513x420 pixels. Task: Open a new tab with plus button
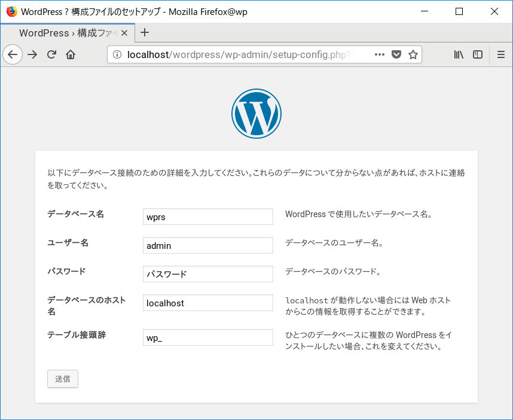click(145, 32)
